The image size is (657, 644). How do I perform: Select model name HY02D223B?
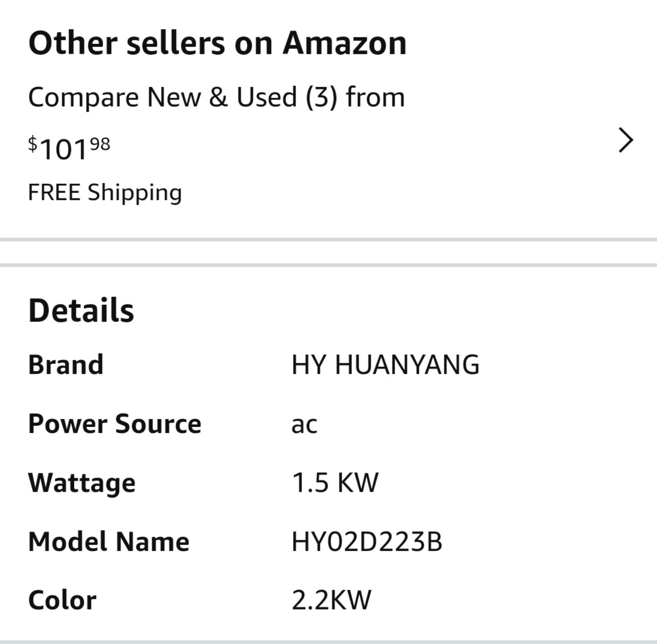[x=367, y=541]
